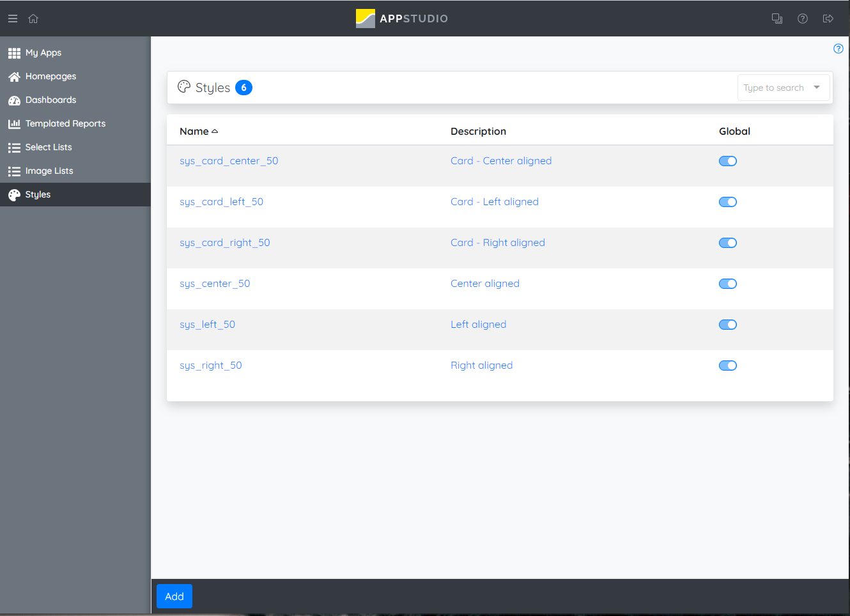
Task: Toggle Global for sys_card_right_50
Action: tap(728, 243)
